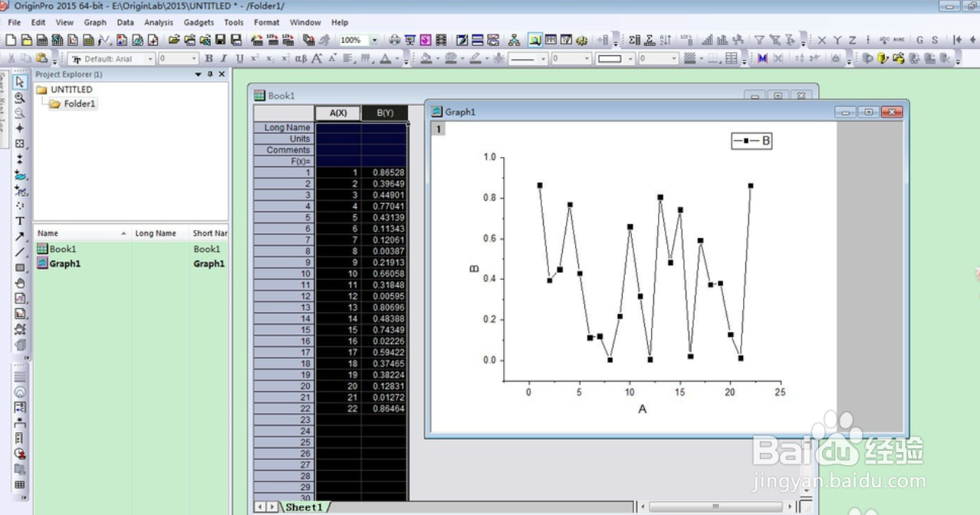Click the Paste clipboard icon
The image size is (980, 515).
[41, 58]
